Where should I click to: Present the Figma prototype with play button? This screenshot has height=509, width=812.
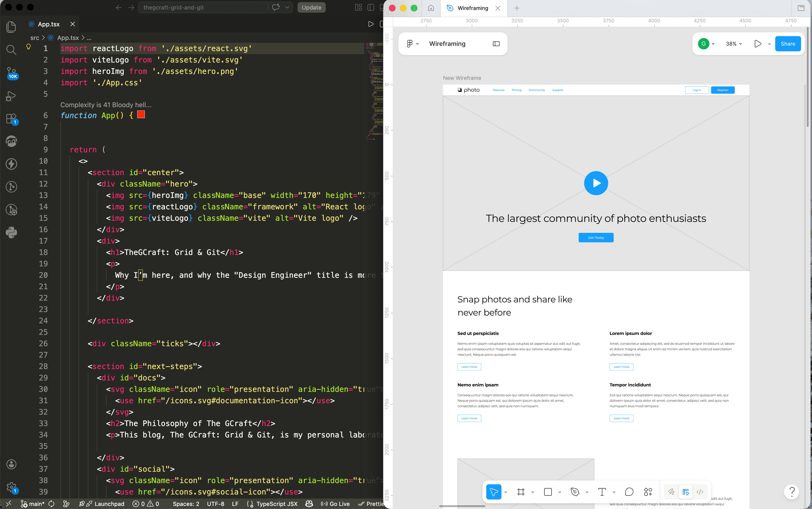[758, 44]
